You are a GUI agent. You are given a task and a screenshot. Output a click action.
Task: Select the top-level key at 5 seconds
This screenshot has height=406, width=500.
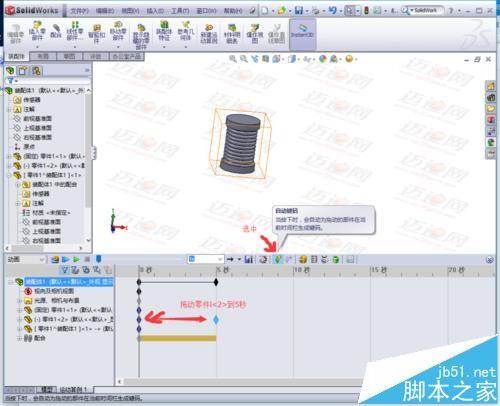[216, 282]
